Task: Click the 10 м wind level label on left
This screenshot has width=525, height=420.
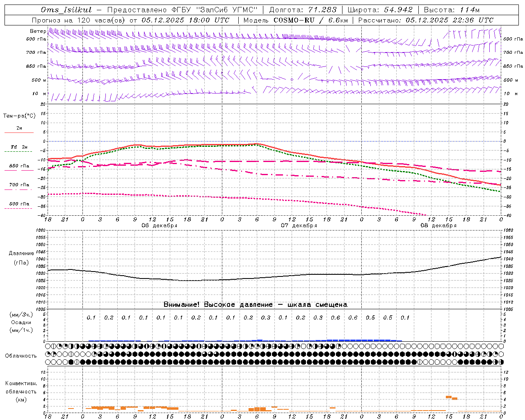Action: pyautogui.click(x=39, y=94)
